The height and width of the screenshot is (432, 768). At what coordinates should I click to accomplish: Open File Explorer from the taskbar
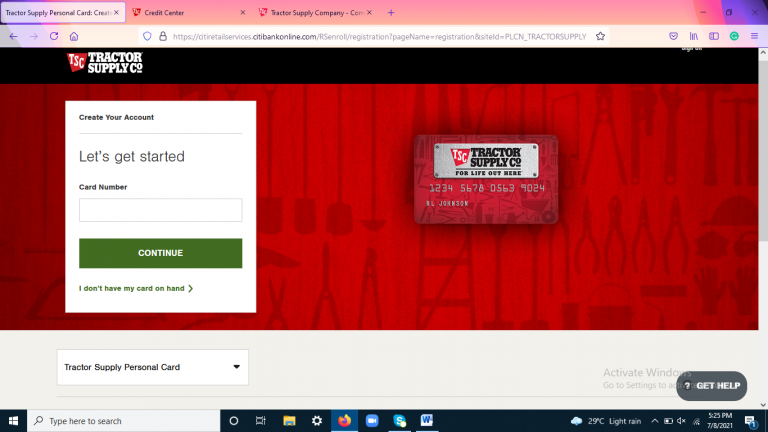coord(289,421)
